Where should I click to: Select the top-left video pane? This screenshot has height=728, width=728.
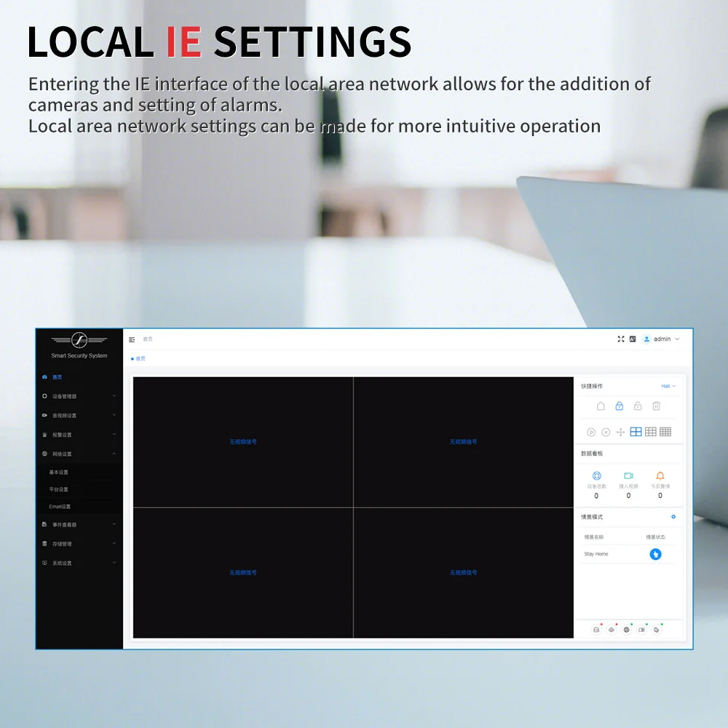coord(243,442)
